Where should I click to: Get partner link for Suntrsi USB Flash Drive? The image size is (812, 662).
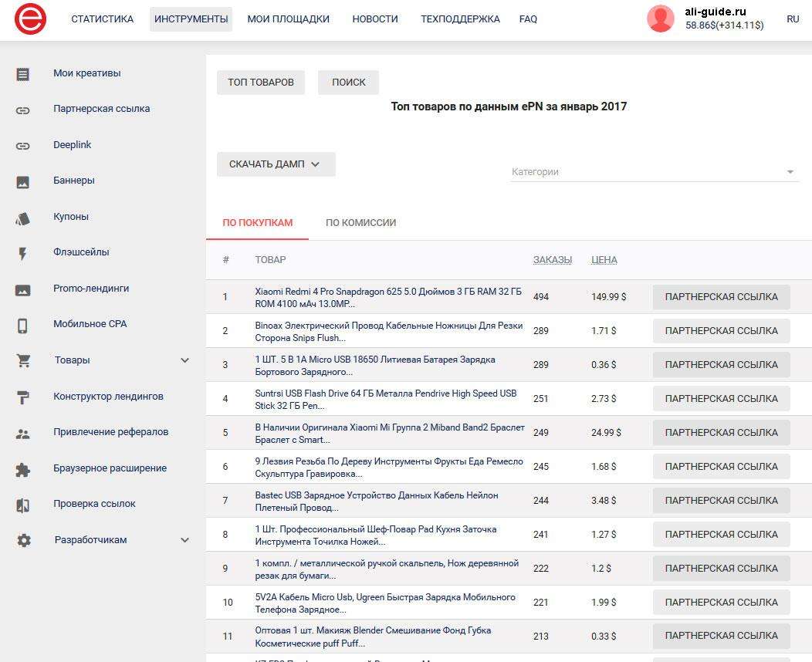click(x=722, y=399)
